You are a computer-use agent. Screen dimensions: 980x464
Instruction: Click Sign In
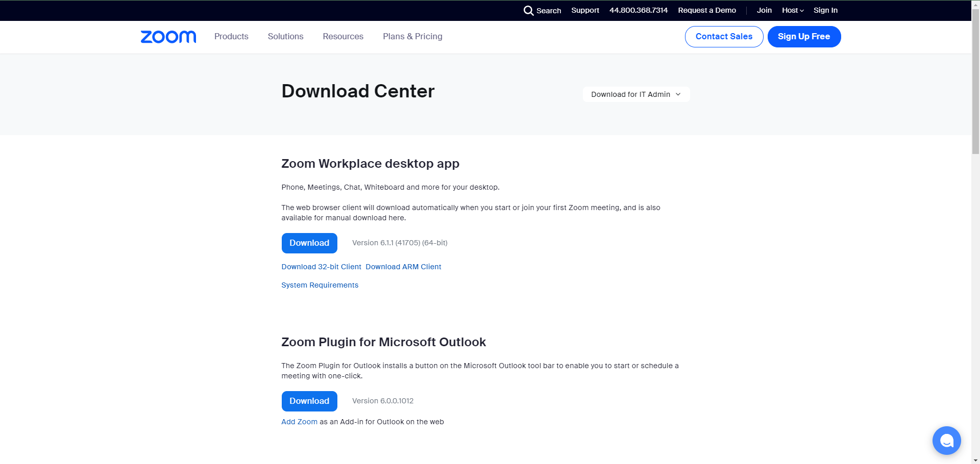825,10
